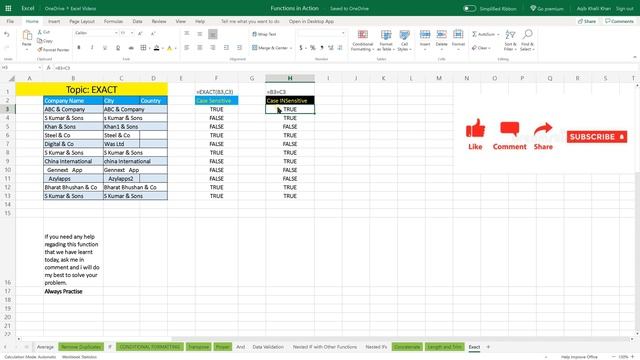Image resolution: width=640 pixels, height=360 pixels.
Task: Align text left
Action: tap(187, 48)
